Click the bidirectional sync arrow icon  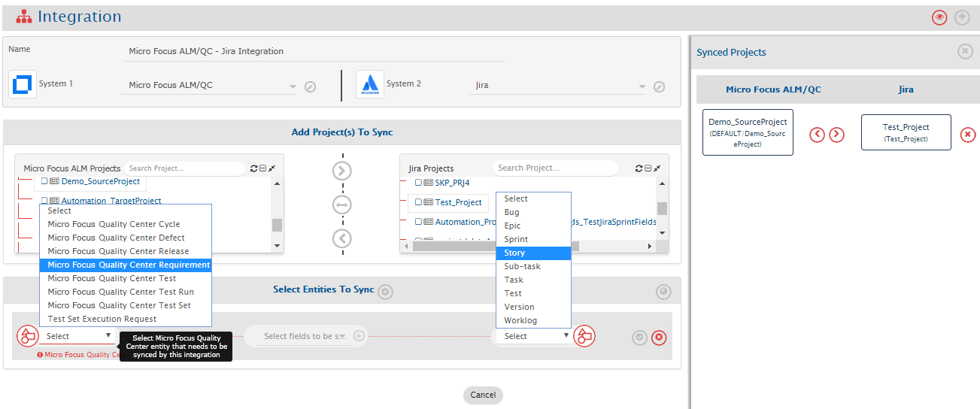(342, 204)
